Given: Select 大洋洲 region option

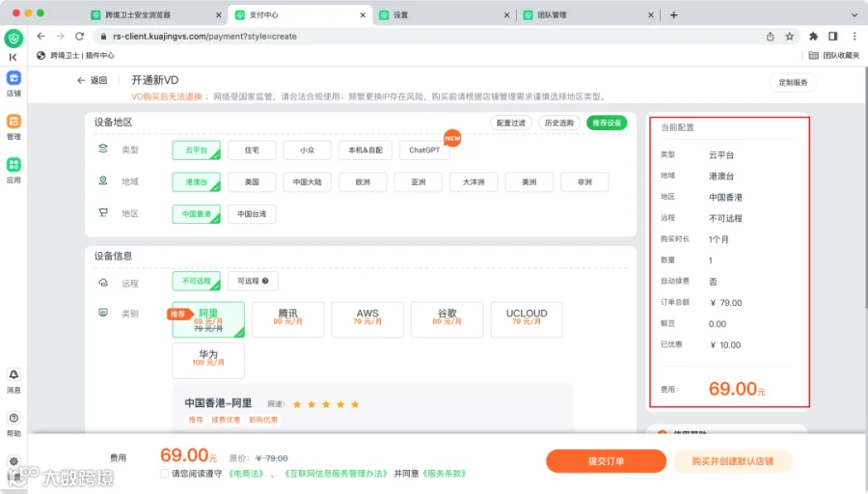Looking at the screenshot, I should [474, 182].
